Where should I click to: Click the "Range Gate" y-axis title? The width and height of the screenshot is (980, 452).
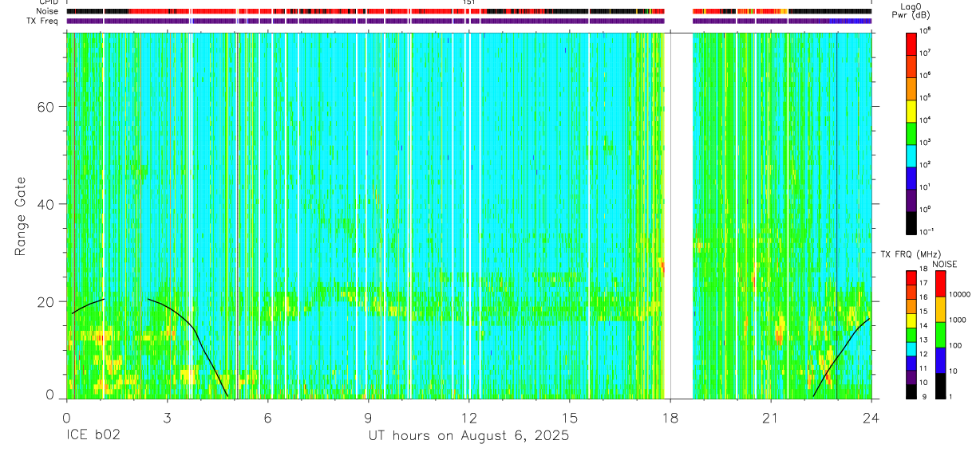pyautogui.click(x=21, y=216)
